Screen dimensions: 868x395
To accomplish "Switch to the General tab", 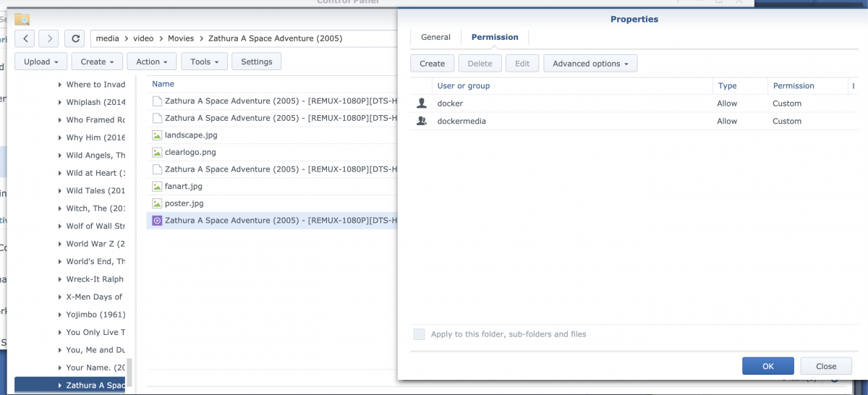I will [x=435, y=37].
